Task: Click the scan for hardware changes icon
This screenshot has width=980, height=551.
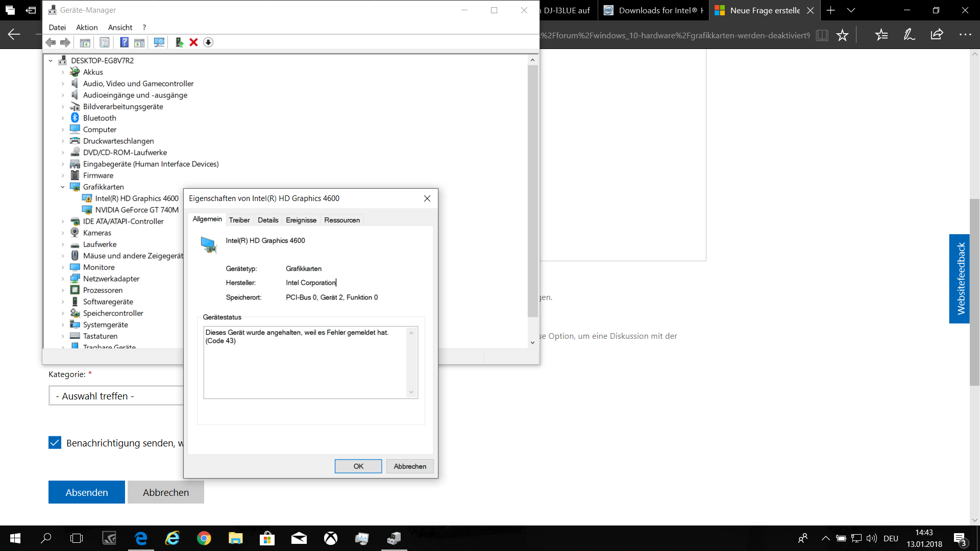Action: tap(159, 42)
